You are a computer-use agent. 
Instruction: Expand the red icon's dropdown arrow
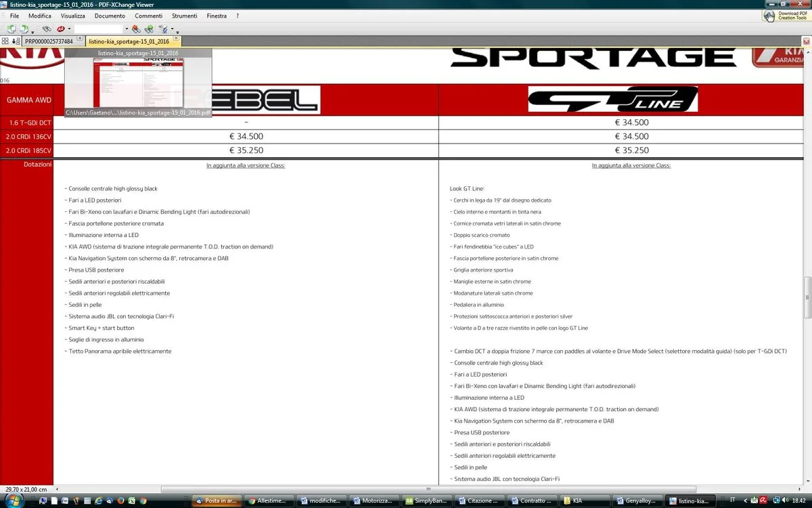pos(69,28)
